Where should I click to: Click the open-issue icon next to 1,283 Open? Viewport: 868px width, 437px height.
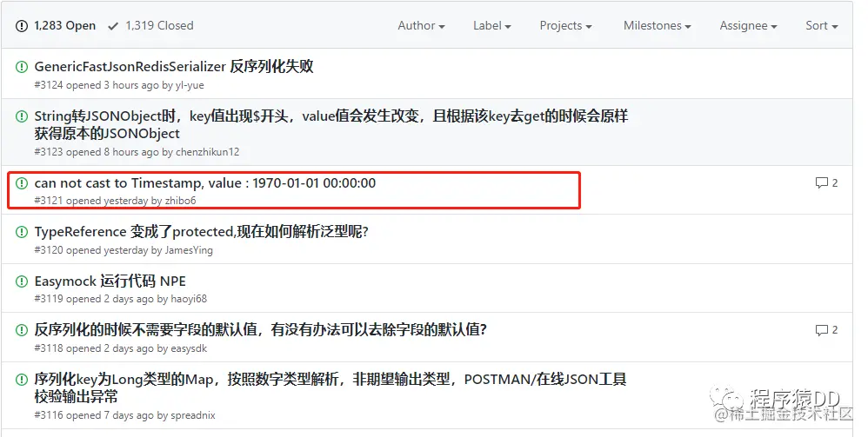click(22, 26)
